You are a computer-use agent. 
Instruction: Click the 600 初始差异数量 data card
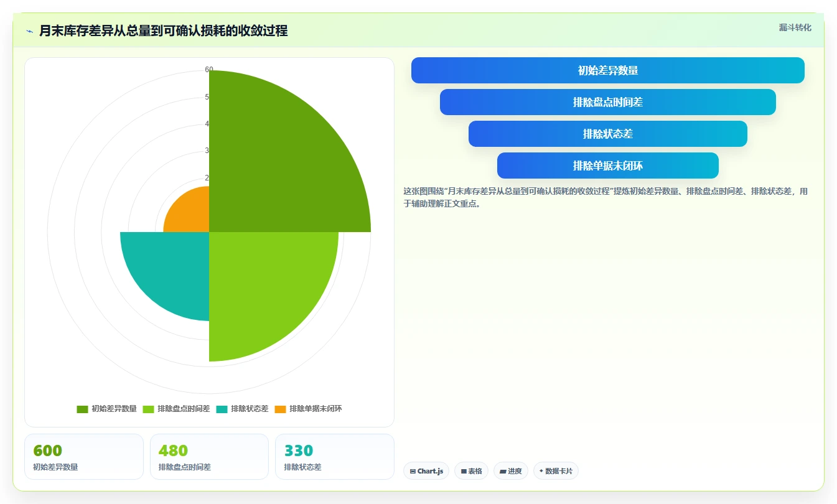pyautogui.click(x=84, y=457)
